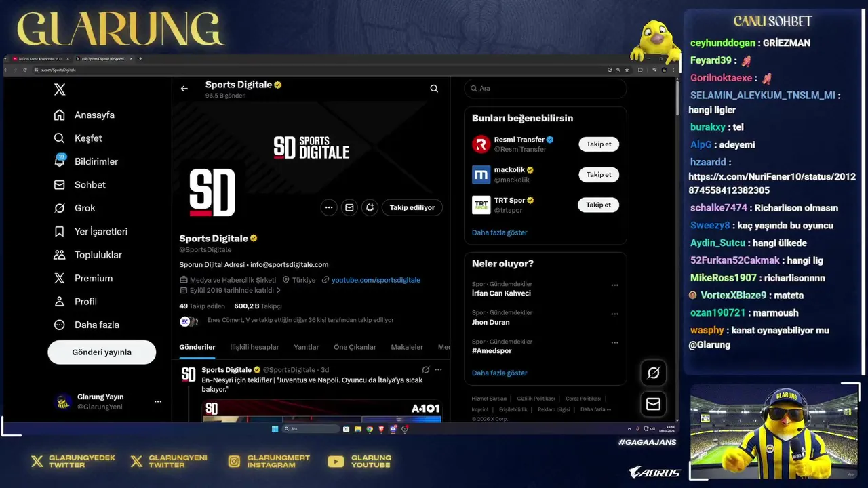Expand Eylül 2019 tarihinde katıldı details arrow
The height and width of the screenshot is (488, 868).
[278, 290]
